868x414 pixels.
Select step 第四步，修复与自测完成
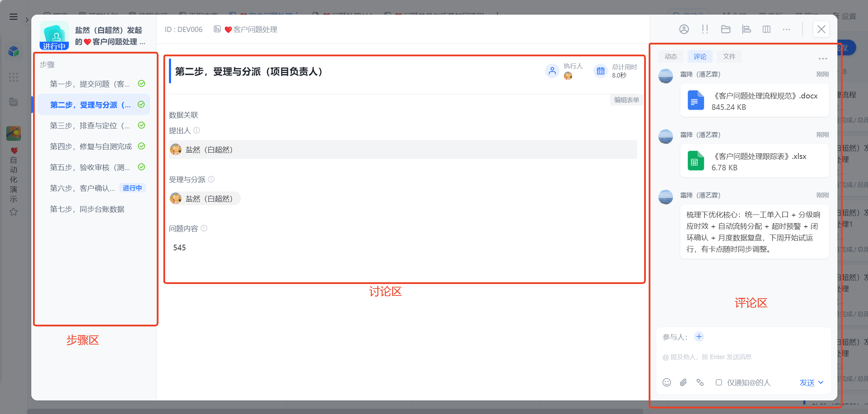[94, 146]
